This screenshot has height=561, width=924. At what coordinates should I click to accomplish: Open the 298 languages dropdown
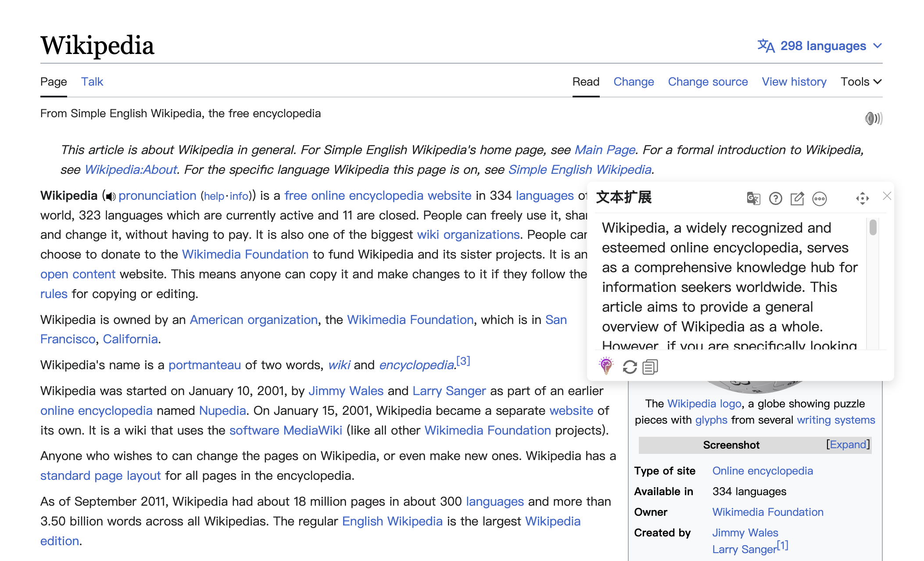824,45
